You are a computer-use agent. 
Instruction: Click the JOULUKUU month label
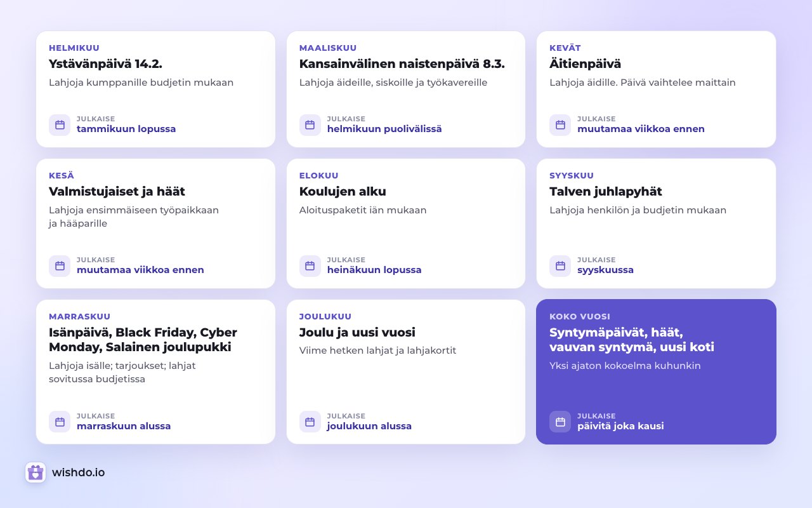tap(325, 317)
